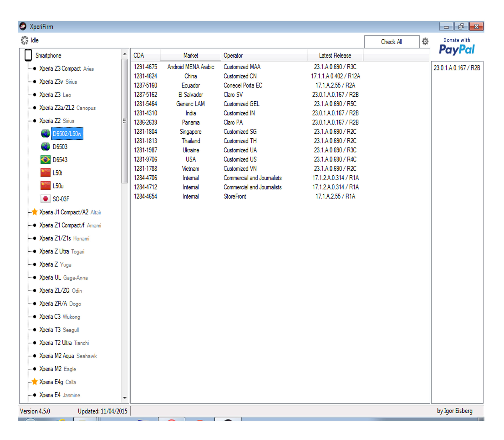
Task: Select the 1281-1804 Singapore row
Action: click(x=280, y=132)
